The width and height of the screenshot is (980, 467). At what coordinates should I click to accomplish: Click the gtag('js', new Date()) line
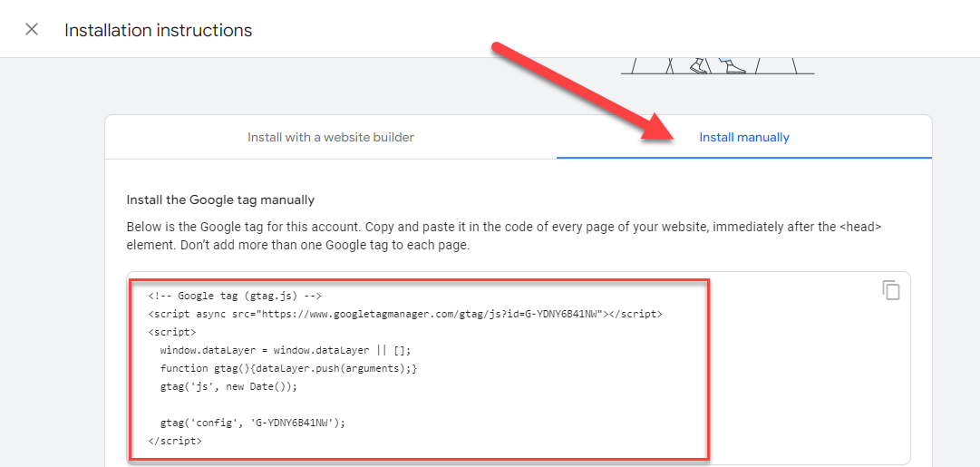[x=228, y=386]
